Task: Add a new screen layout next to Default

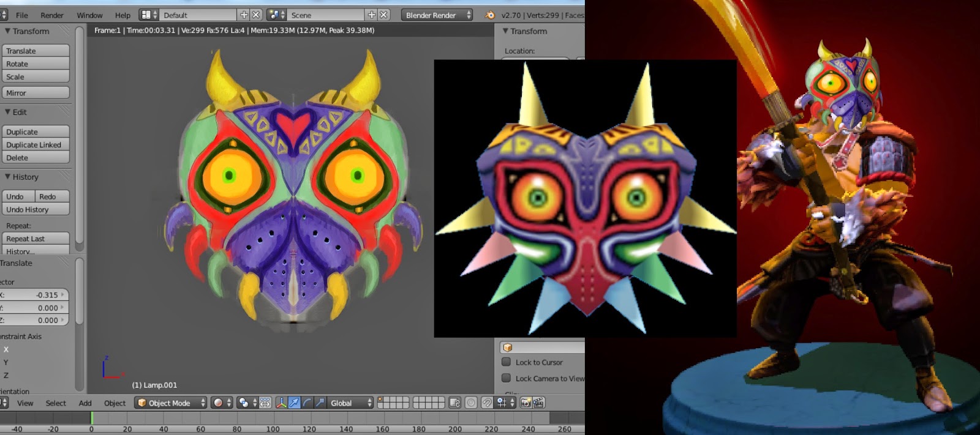Action: (244, 15)
